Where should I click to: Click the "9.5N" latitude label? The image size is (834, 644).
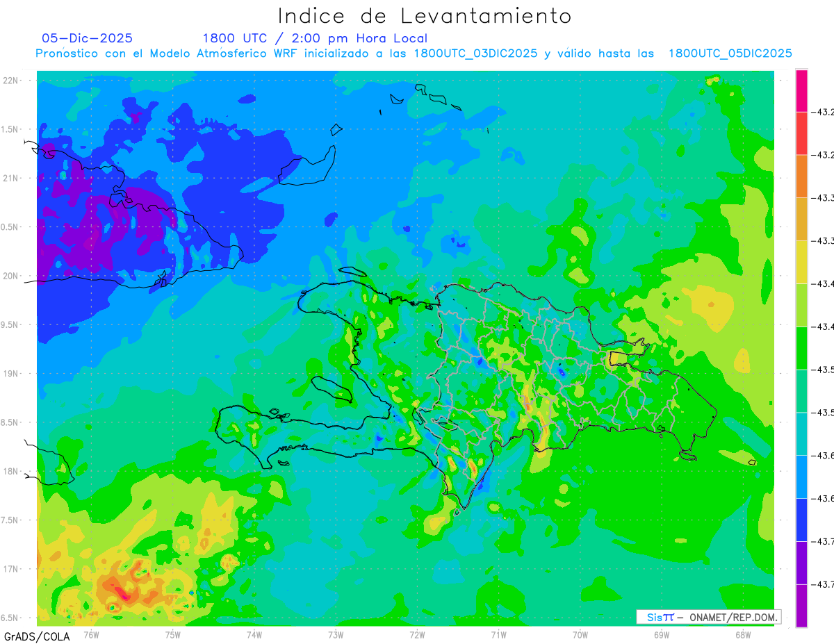10,325
